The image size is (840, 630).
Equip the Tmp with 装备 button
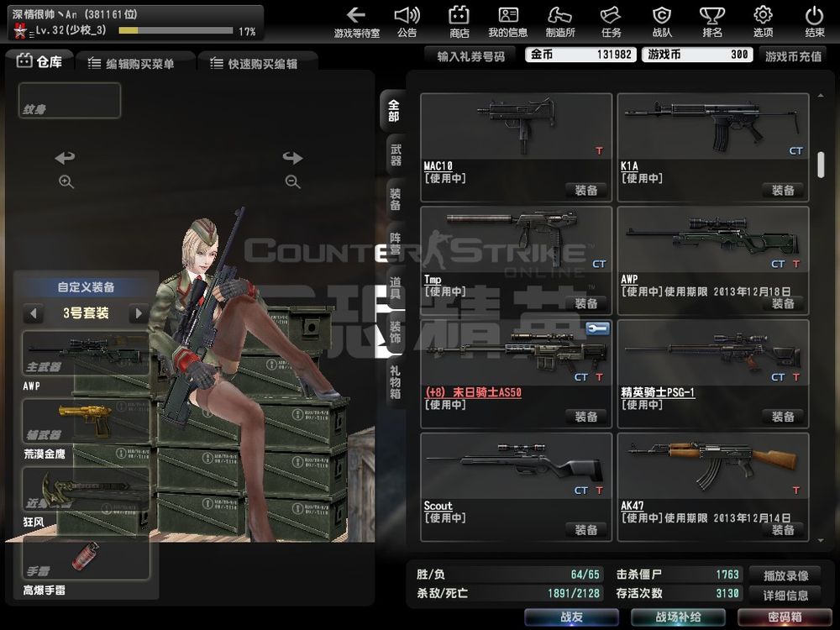pos(586,303)
